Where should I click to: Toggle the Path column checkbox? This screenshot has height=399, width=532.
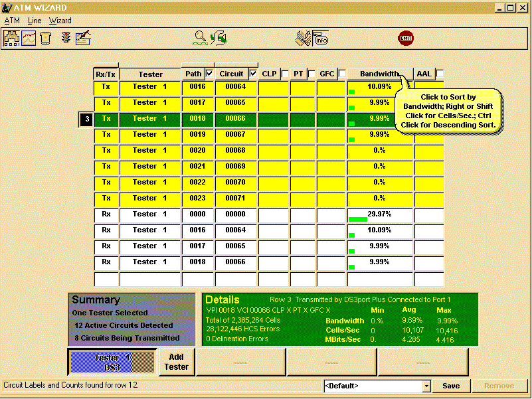(x=209, y=73)
